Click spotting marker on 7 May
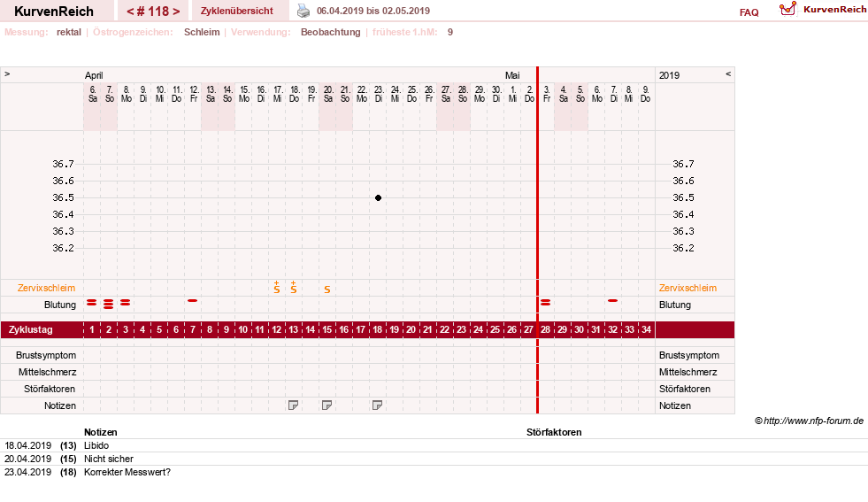The height and width of the screenshot is (502, 868). (613, 300)
